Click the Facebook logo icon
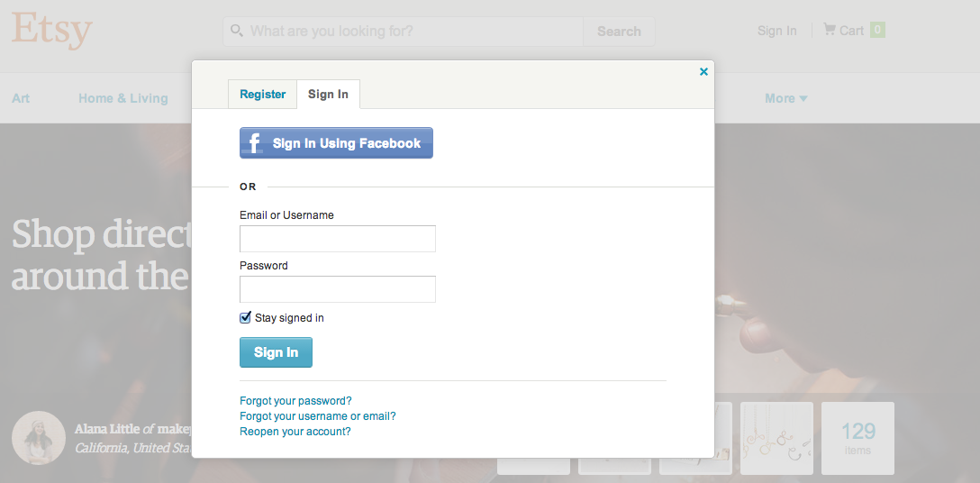Screen dimensions: 980x483 tap(254, 143)
